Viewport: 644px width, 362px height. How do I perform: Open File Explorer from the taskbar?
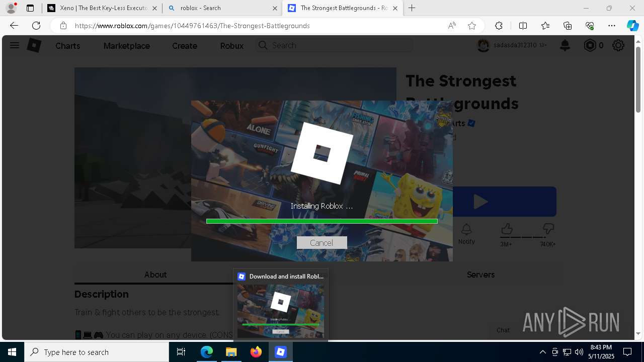coord(231,352)
